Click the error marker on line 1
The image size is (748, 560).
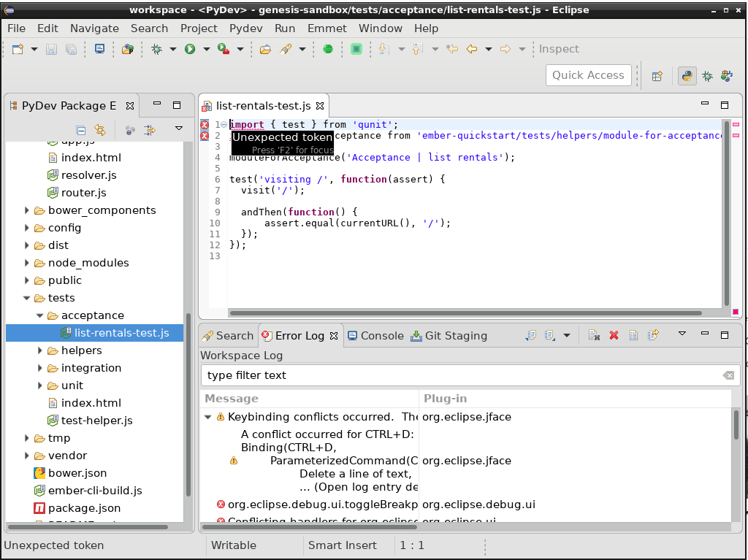tap(205, 125)
